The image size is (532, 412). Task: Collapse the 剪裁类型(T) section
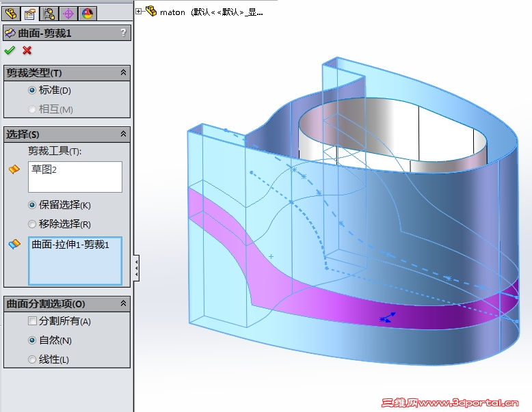pyautogui.click(x=123, y=72)
